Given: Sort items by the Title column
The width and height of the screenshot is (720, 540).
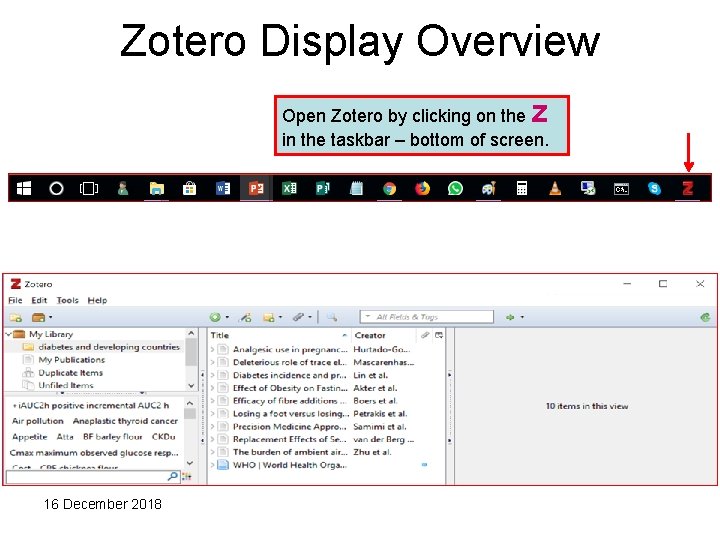Looking at the screenshot, I should coord(279,335).
